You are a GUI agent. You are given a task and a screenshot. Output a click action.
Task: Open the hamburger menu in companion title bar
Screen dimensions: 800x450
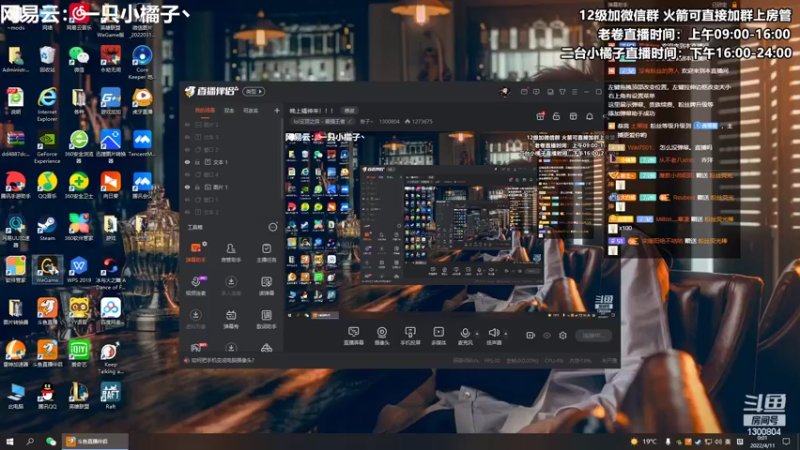[x=574, y=92]
